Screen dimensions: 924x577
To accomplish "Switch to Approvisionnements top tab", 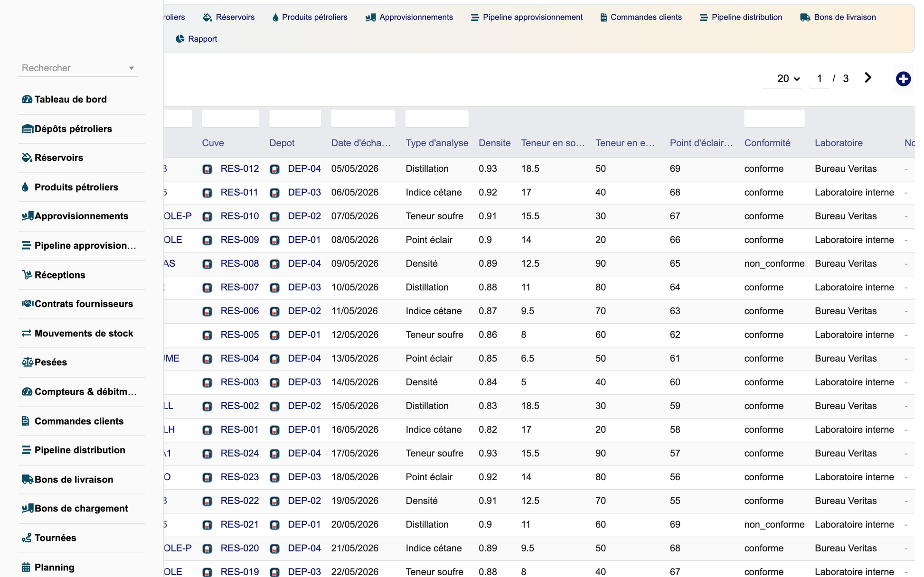I will [x=409, y=17].
